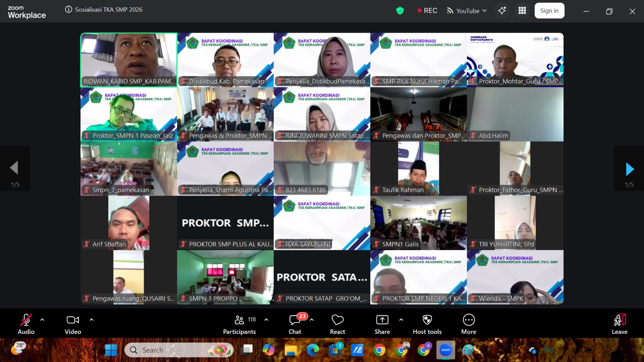Select Disdikbud Kab. Pamekasan video tile
Screen dimensions: 644x362
225,60
